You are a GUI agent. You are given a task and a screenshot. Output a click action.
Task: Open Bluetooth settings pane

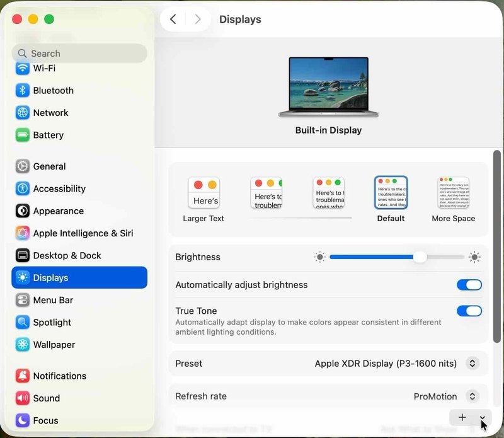(79, 90)
